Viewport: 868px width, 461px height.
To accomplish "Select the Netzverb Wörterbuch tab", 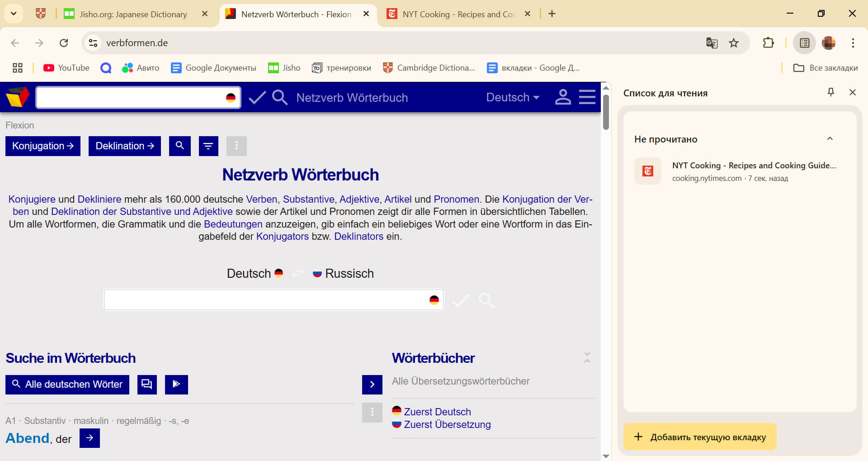I will [296, 14].
